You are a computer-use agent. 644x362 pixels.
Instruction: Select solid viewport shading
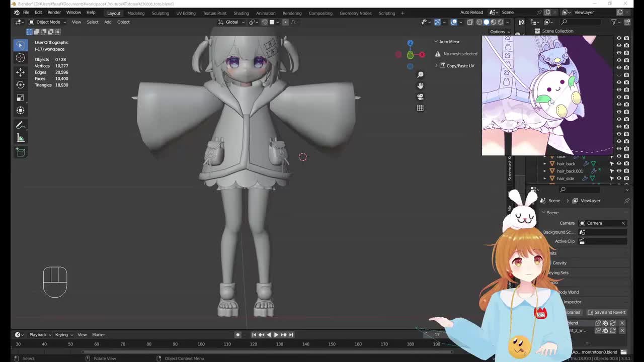pos(486,22)
